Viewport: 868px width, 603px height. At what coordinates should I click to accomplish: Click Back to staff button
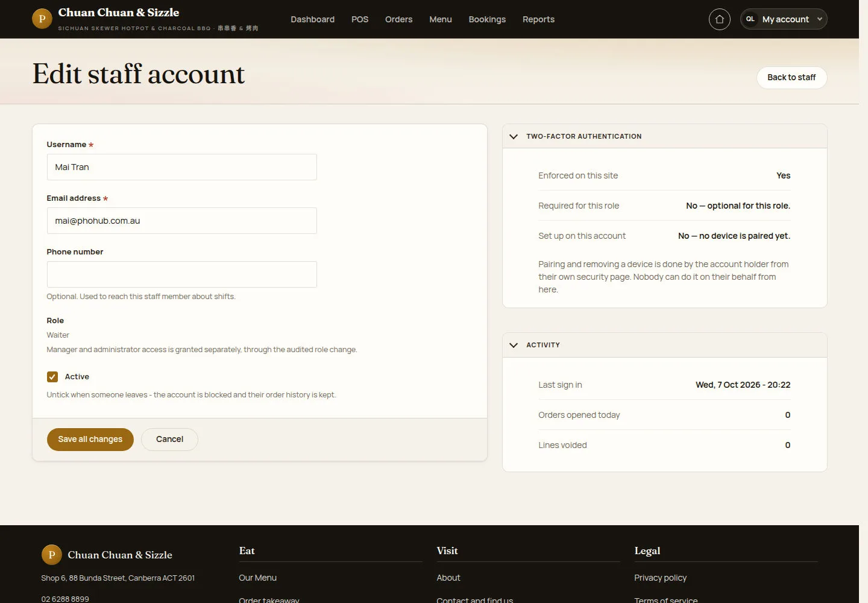tap(791, 78)
